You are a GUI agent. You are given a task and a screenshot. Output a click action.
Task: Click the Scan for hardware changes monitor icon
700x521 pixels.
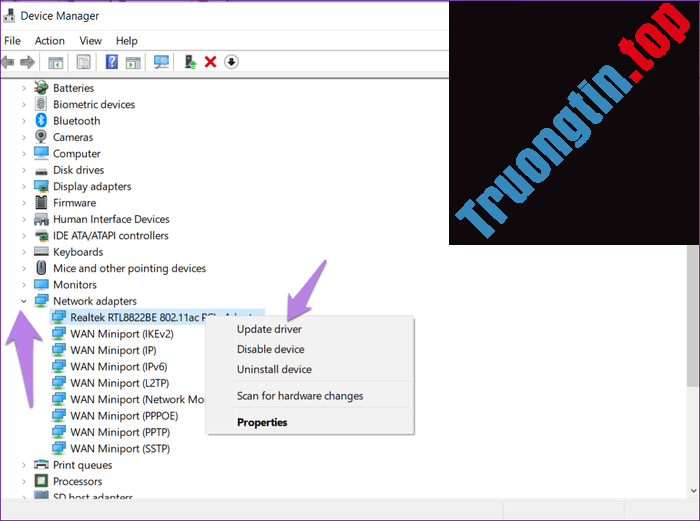click(161, 62)
